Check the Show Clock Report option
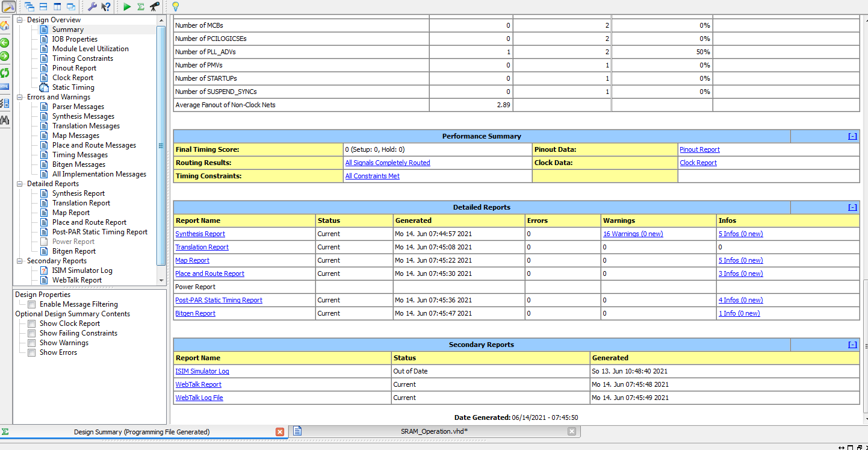The width and height of the screenshot is (868, 450). tap(31, 323)
